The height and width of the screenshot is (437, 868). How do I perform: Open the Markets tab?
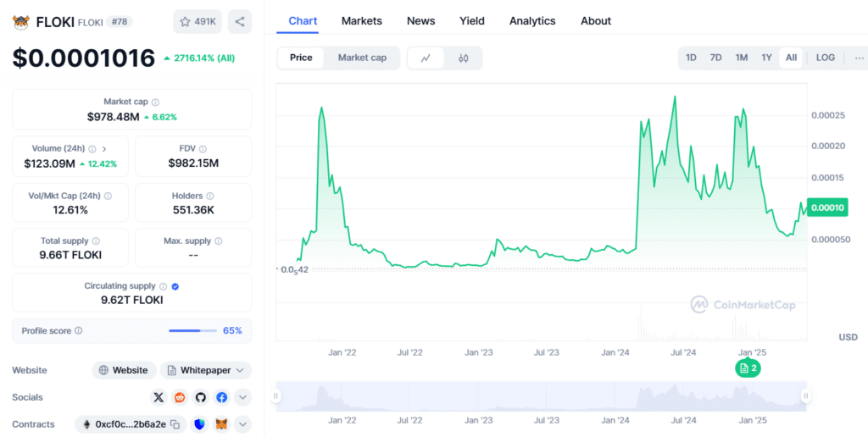click(x=361, y=21)
